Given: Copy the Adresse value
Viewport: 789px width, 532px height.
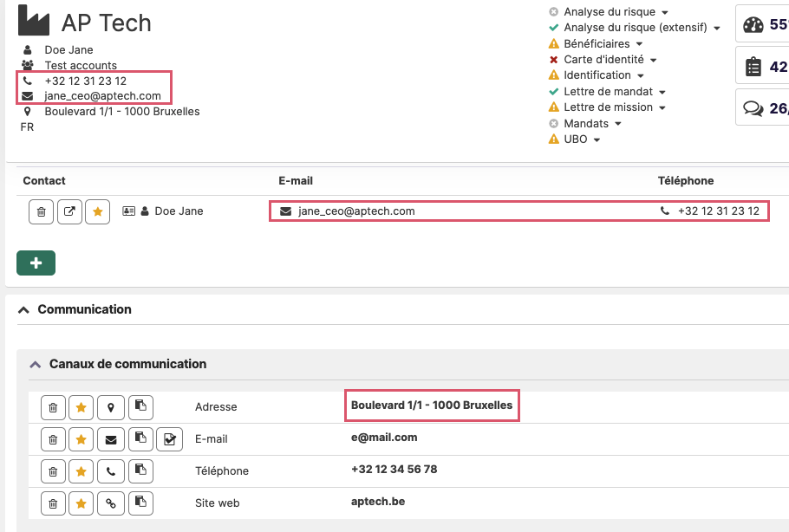Looking at the screenshot, I should pos(140,407).
